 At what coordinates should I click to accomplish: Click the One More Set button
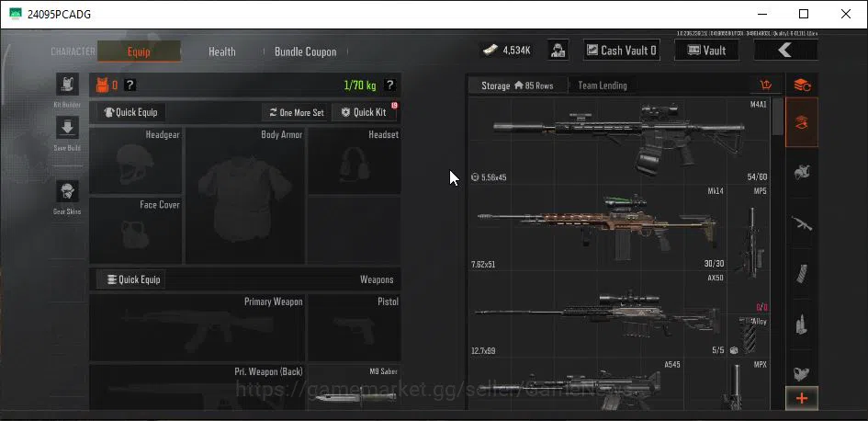click(296, 112)
